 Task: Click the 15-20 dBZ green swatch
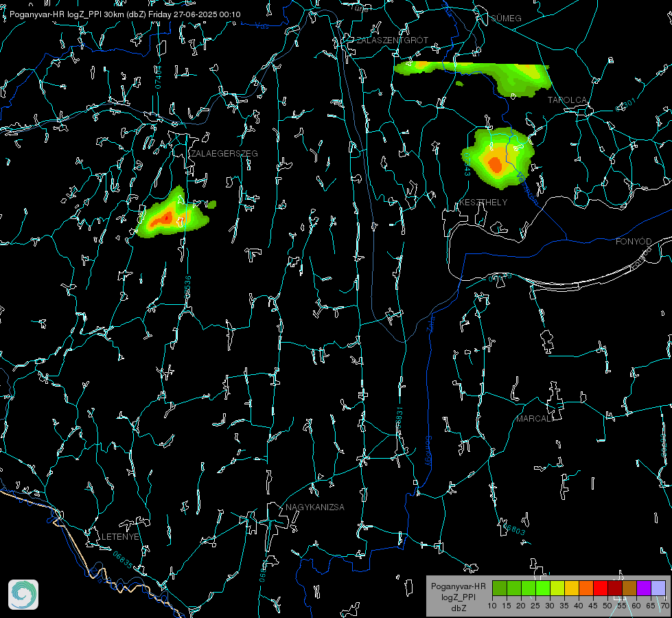click(514, 588)
